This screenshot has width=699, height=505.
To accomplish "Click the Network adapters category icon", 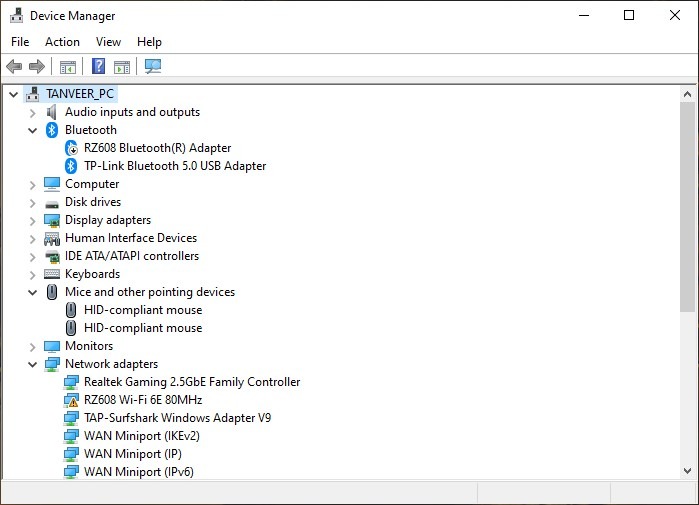I will (x=52, y=364).
